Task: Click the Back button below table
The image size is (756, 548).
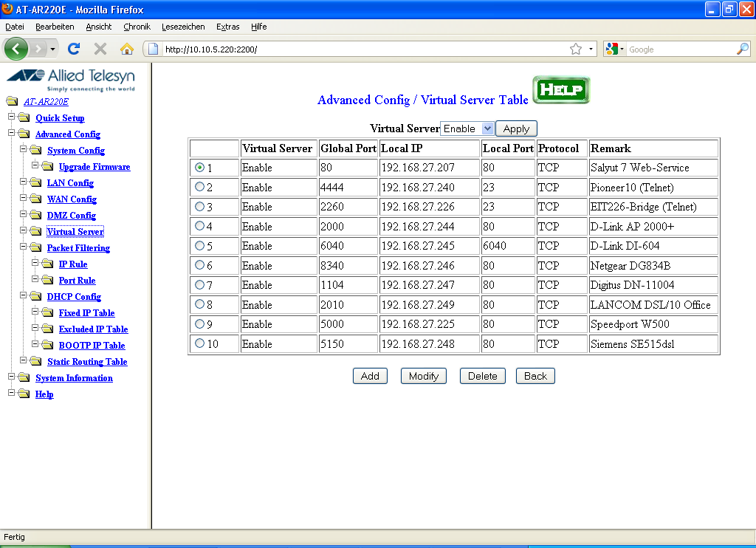Action: click(535, 376)
